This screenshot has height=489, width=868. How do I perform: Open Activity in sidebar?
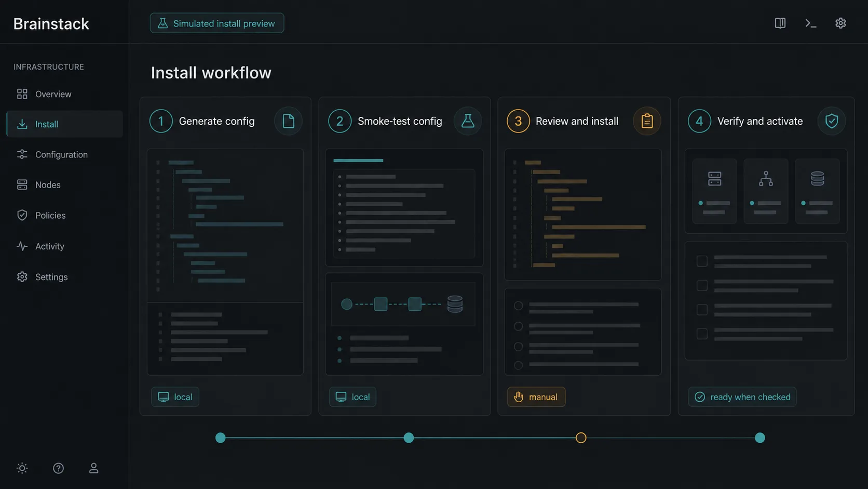(65, 246)
